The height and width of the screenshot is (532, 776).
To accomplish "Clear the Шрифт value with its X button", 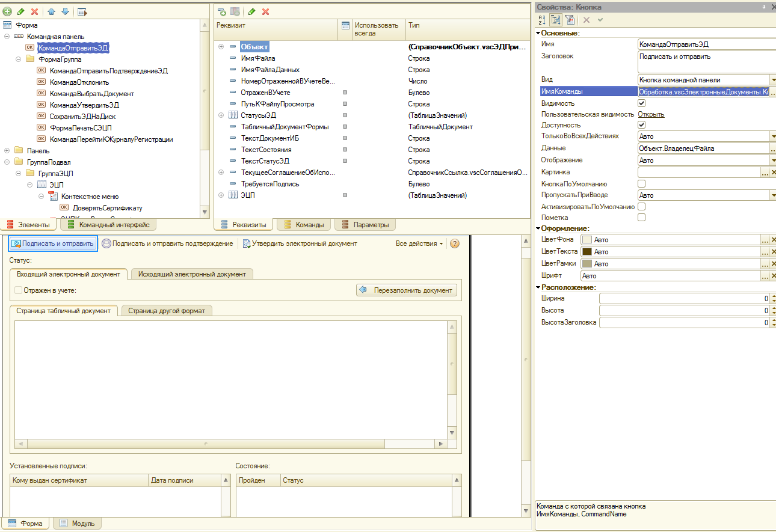I will pyautogui.click(x=773, y=276).
